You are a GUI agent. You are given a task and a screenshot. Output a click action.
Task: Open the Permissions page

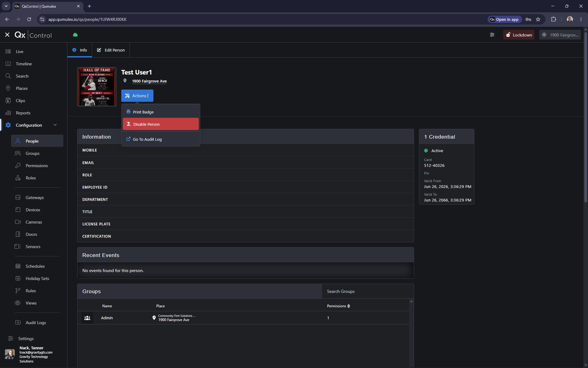pyautogui.click(x=37, y=166)
